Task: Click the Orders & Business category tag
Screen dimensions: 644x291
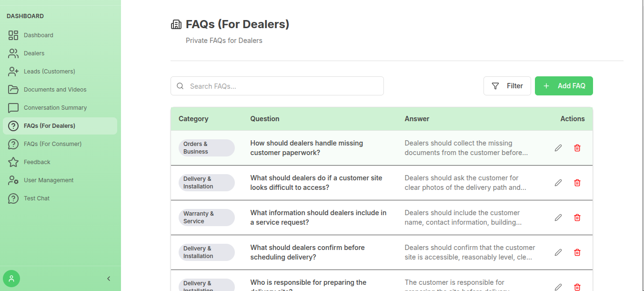Action: [x=207, y=148]
